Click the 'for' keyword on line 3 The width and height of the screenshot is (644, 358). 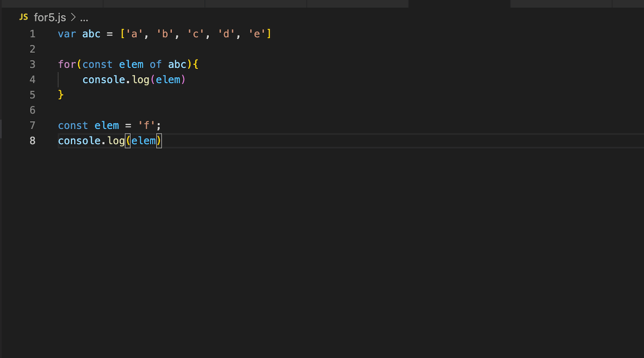click(67, 64)
